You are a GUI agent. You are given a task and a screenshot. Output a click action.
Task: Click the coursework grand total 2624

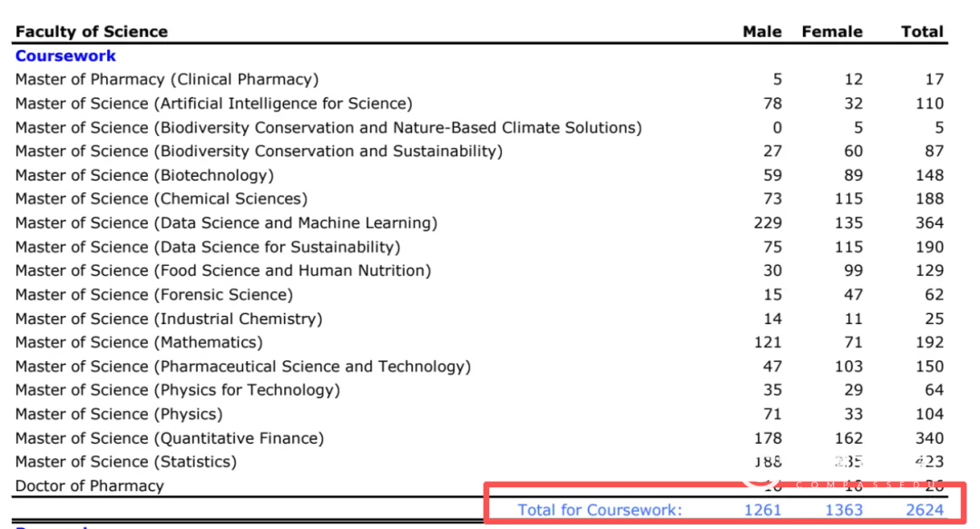tap(925, 510)
